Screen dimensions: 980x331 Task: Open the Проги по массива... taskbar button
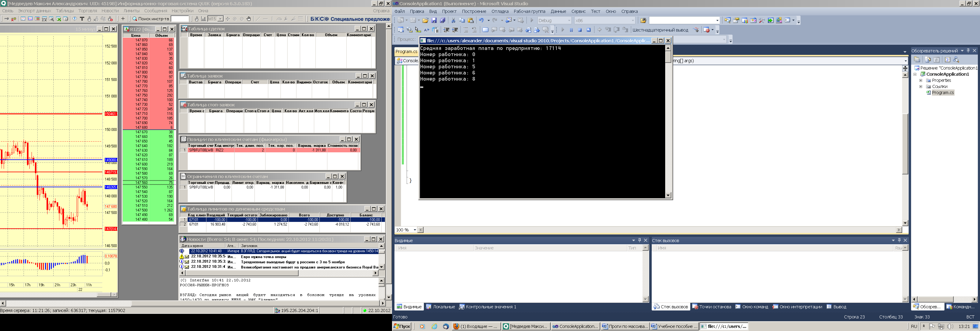(x=625, y=326)
